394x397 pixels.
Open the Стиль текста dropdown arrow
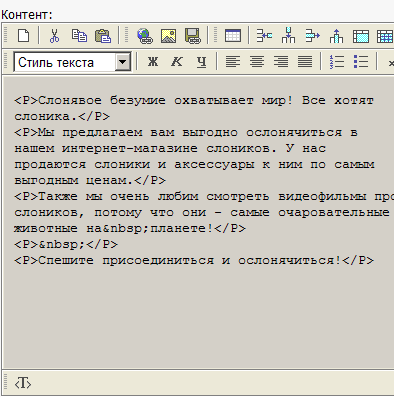[123, 62]
